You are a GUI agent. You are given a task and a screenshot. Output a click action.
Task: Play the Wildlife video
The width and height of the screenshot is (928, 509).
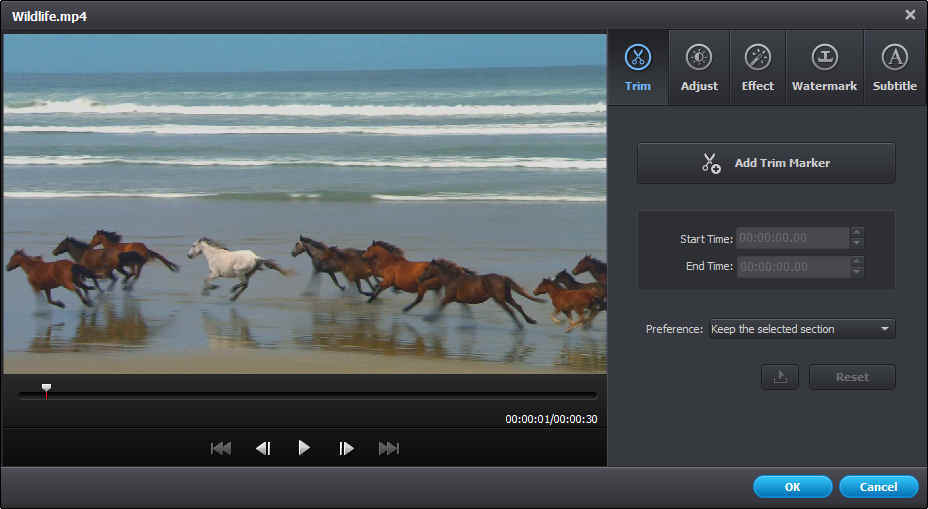pos(304,447)
